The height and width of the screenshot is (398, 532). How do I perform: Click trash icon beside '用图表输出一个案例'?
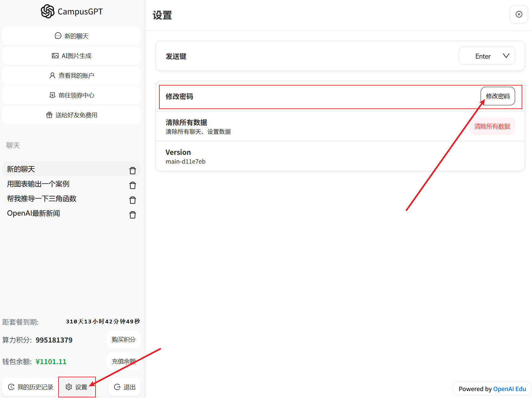point(132,185)
